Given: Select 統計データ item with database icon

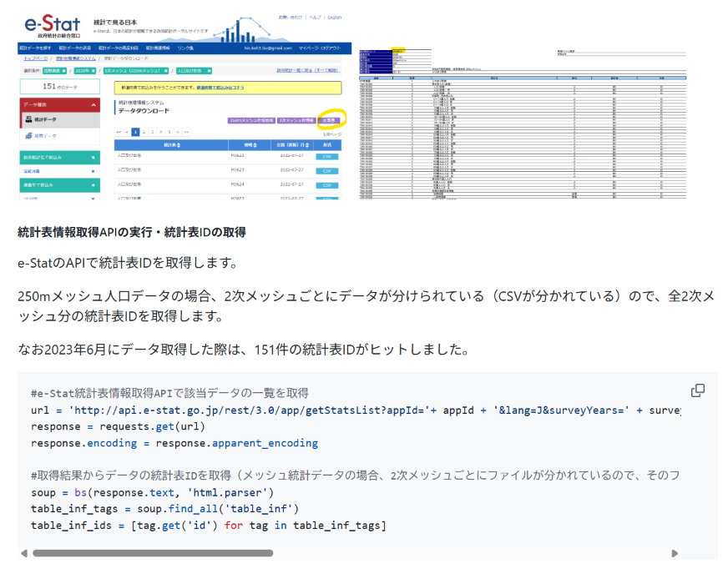Looking at the screenshot, I should pos(60,119).
